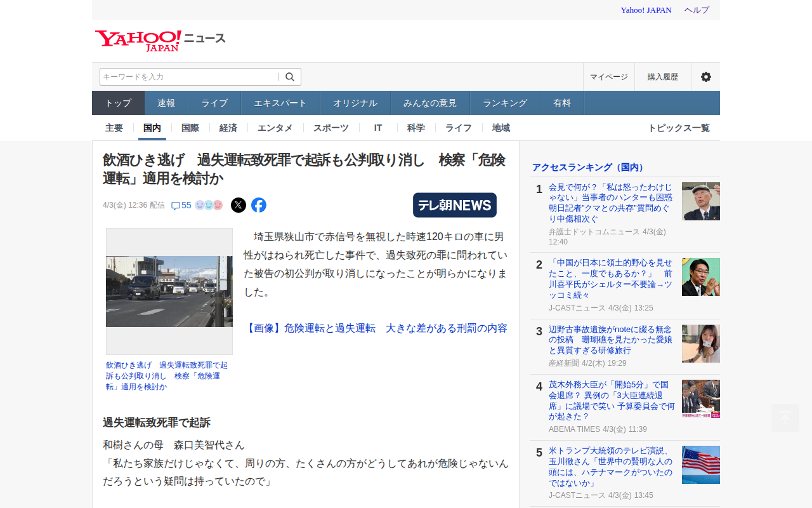Viewport: 812px width, 508px height.
Task: Switch to 科学 category
Action: tap(416, 128)
